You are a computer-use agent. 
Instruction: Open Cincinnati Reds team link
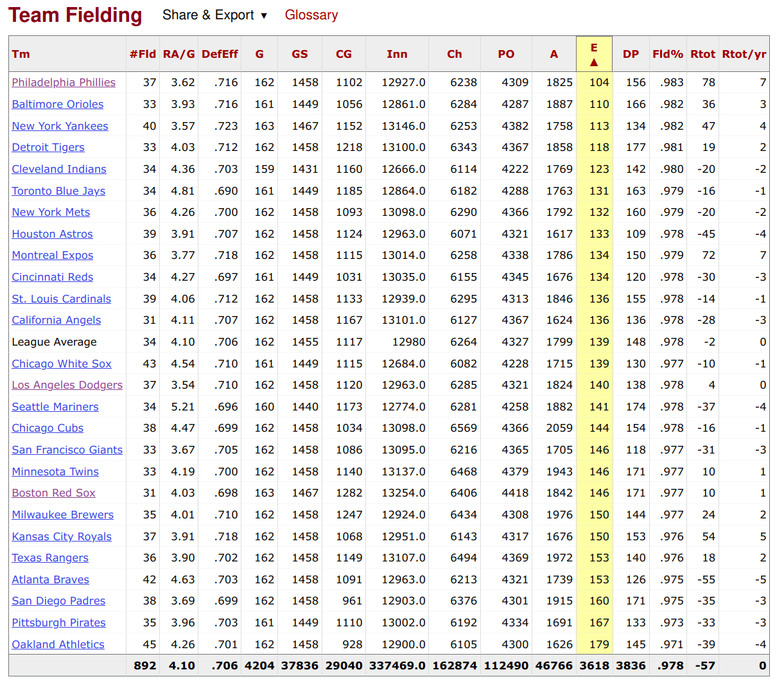[53, 277]
